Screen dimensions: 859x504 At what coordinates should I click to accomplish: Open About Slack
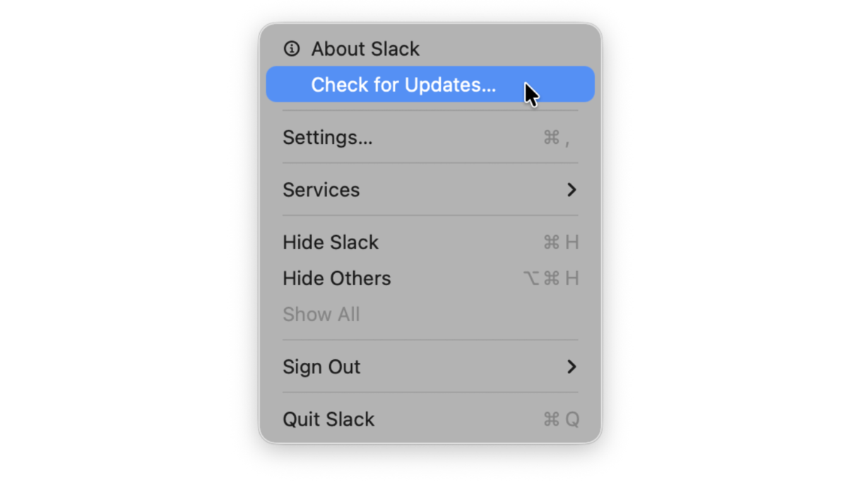coord(365,49)
